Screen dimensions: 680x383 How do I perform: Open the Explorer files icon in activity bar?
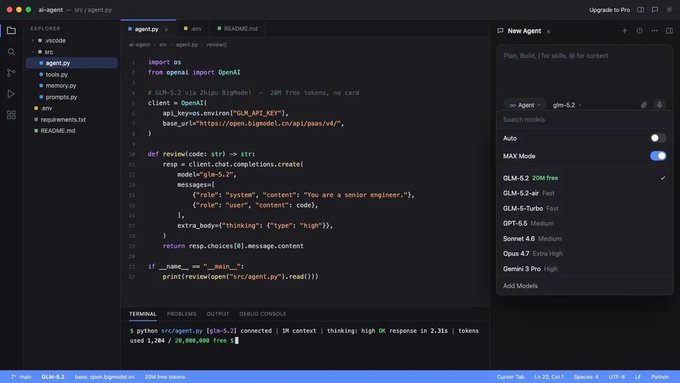(x=11, y=30)
